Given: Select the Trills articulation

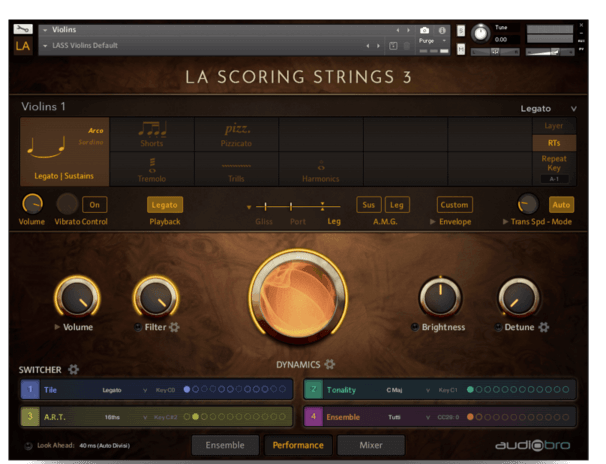Looking at the screenshot, I should 236,169.
